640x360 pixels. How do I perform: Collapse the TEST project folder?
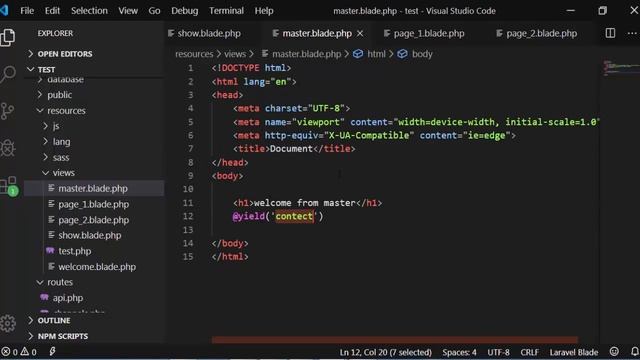(x=46, y=69)
